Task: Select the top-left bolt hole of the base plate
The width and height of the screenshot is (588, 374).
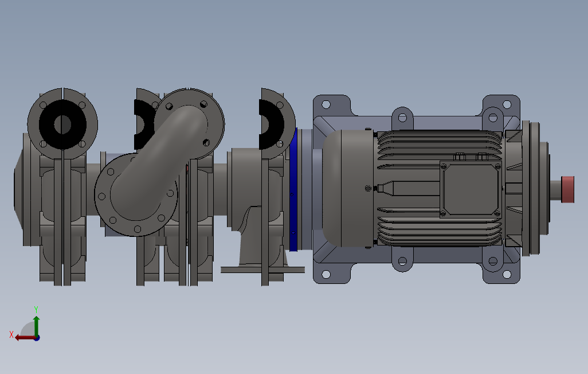Action: tap(326, 104)
